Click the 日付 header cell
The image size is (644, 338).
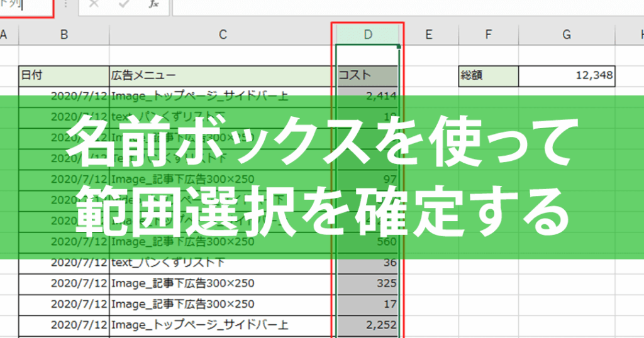(64, 76)
